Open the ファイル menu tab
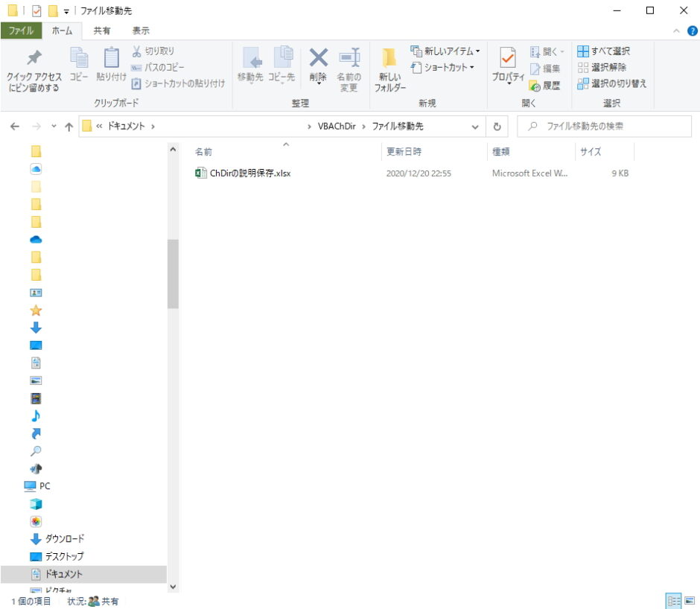 click(21, 31)
